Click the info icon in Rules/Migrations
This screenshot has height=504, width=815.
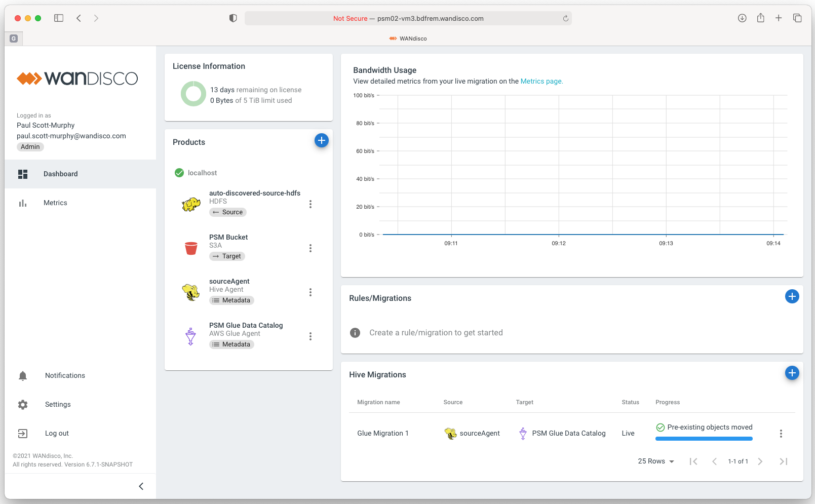[x=355, y=333]
